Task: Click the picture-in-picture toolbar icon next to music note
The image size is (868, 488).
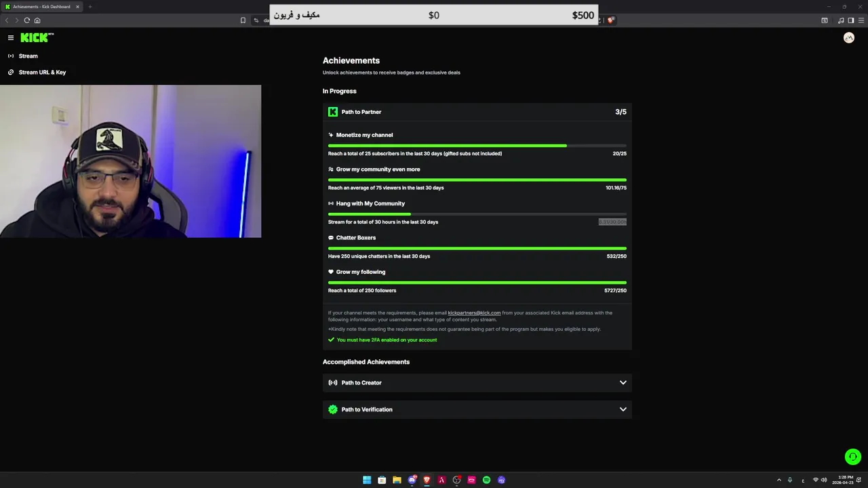Action: 825,20
